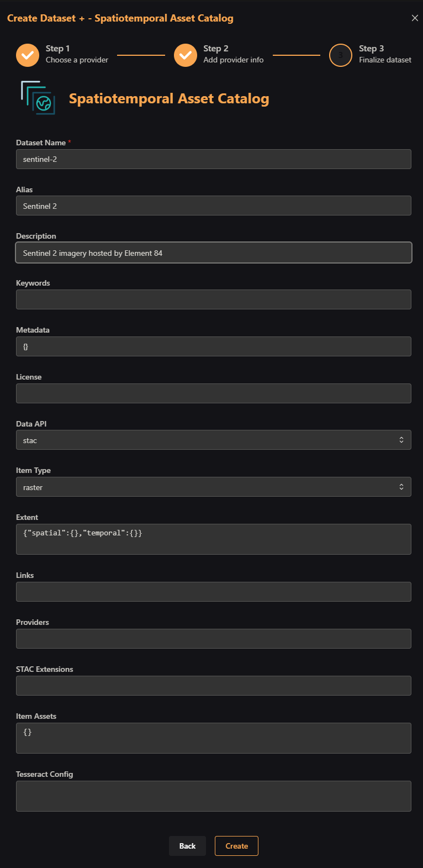Click the Data API dropdown chevron arrows

tap(401, 440)
